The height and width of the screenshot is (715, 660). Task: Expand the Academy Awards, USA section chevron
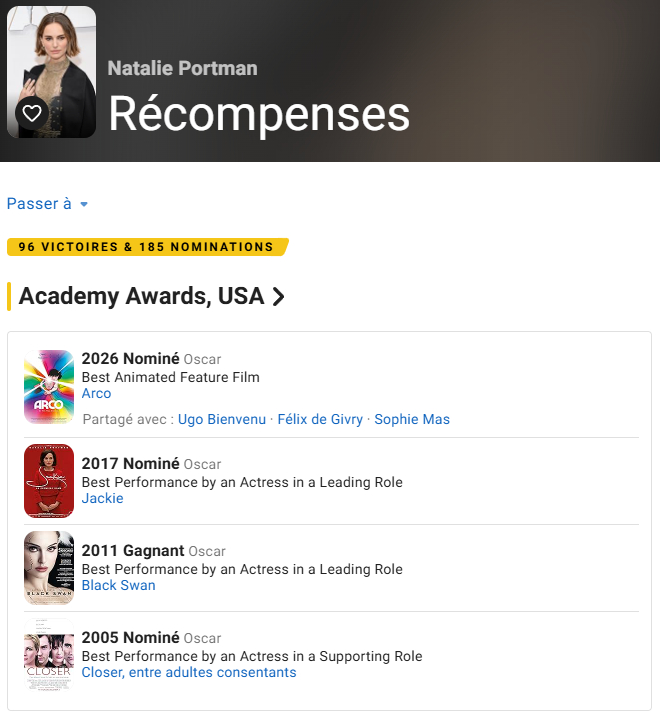[279, 297]
